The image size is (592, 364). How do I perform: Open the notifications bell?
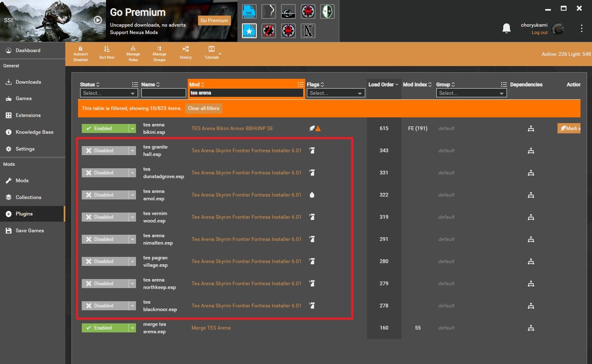[507, 28]
